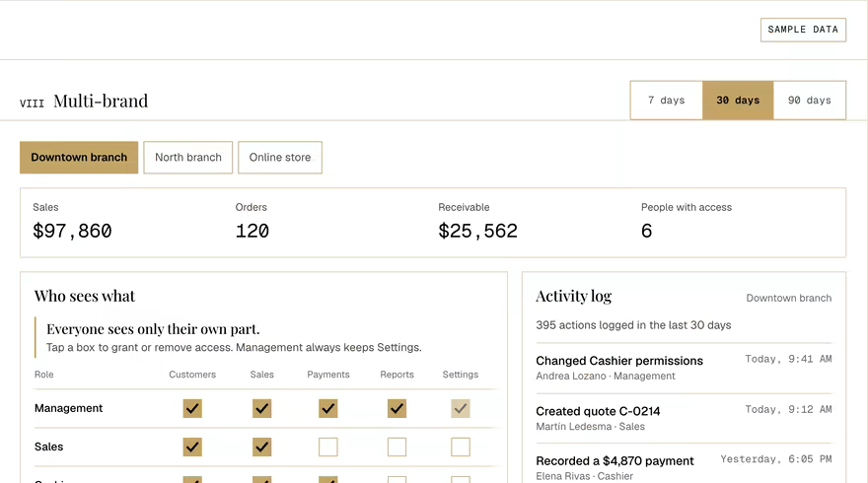Screen dimensions: 868x483
Task: Click Elena Rivas · Cashier text
Action: click(x=585, y=476)
